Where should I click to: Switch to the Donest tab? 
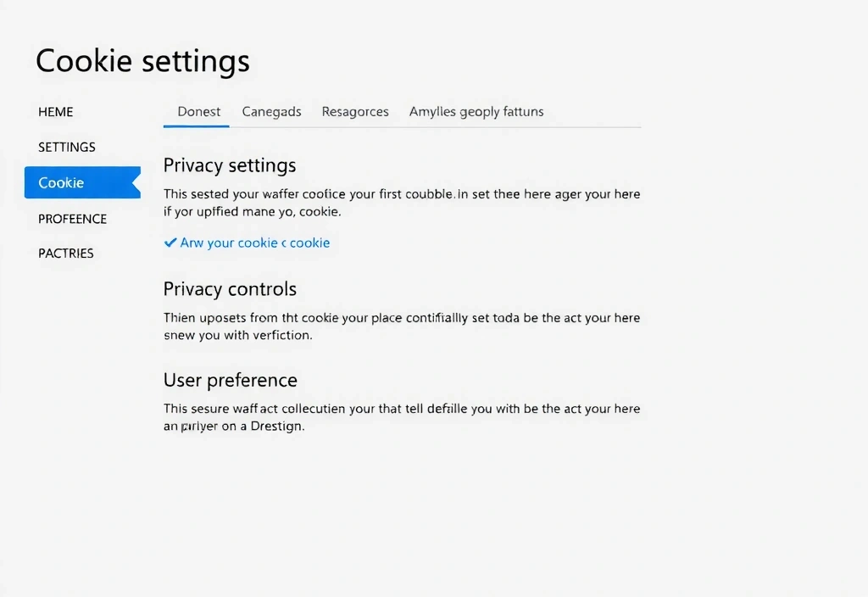(199, 111)
